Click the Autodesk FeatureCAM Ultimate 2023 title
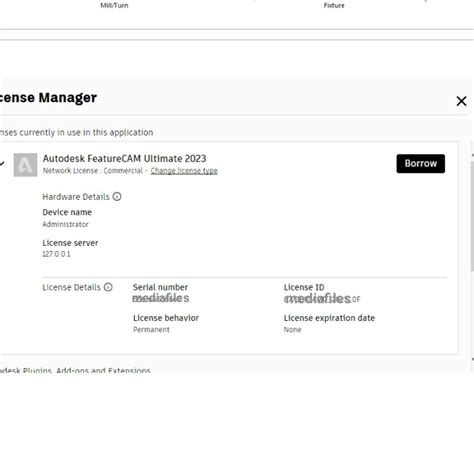The height and width of the screenshot is (474, 474). tap(124, 158)
